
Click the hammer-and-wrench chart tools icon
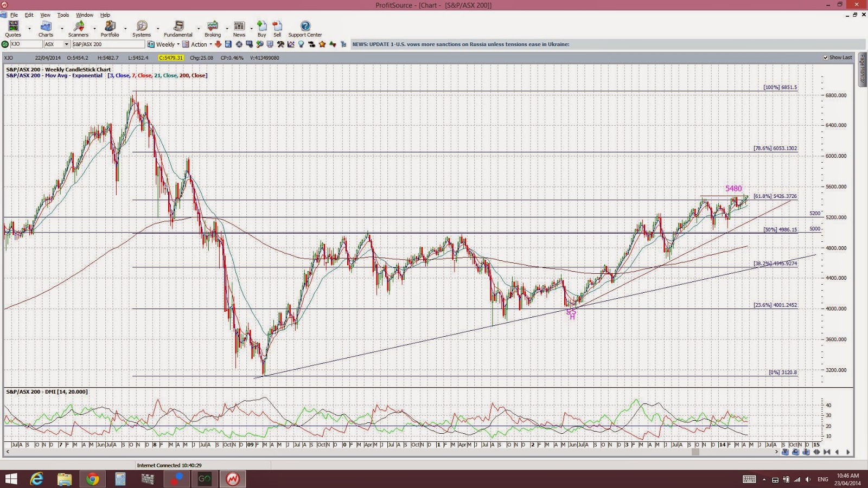[x=280, y=44]
